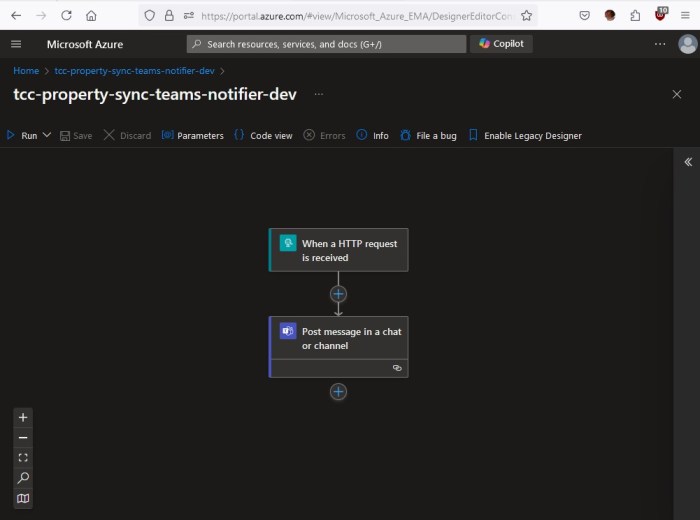
Task: Click the Azure search resources box
Action: click(326, 44)
